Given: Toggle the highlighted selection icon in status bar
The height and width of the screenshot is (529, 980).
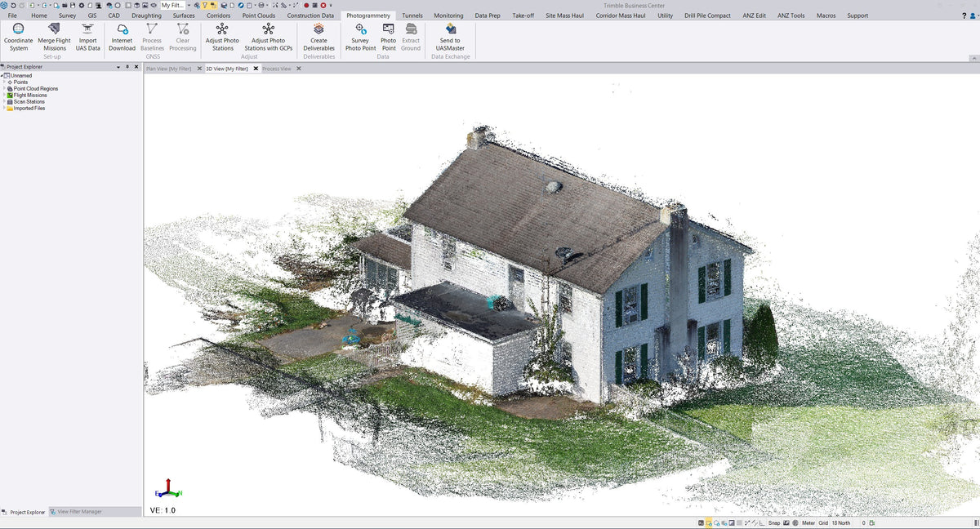Looking at the screenshot, I should click(709, 522).
